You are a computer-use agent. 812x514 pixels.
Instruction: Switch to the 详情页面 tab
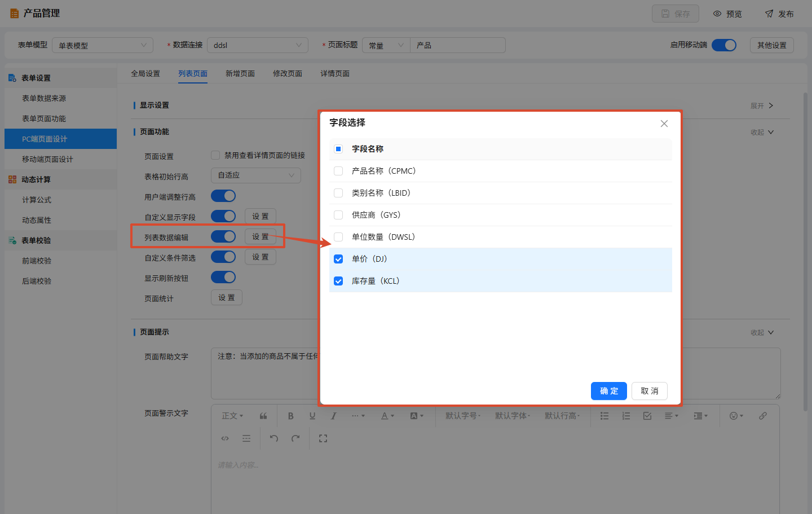(335, 73)
